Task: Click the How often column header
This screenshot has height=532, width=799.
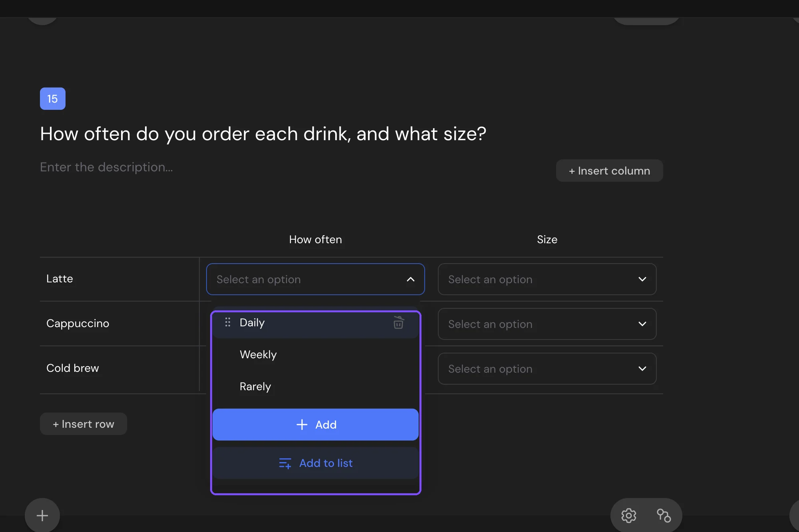Action: point(315,239)
